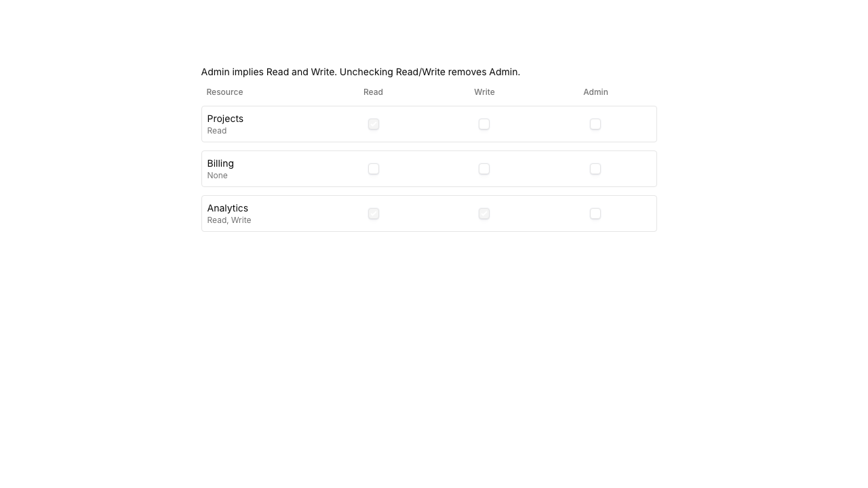Click the Resource column header
Screen dimensions: 868x488
[224, 92]
